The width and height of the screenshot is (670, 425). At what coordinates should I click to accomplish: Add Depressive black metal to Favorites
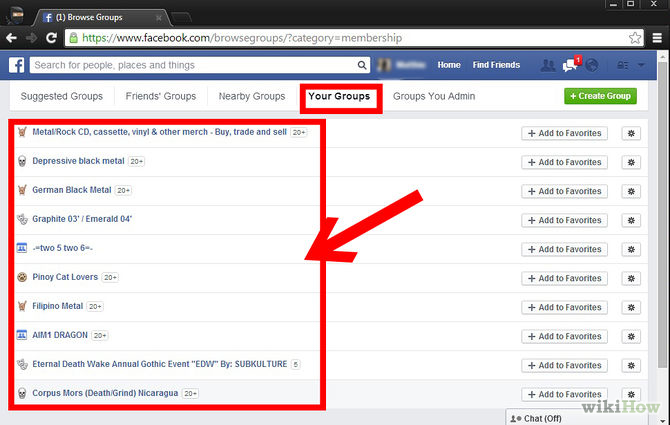[564, 162]
